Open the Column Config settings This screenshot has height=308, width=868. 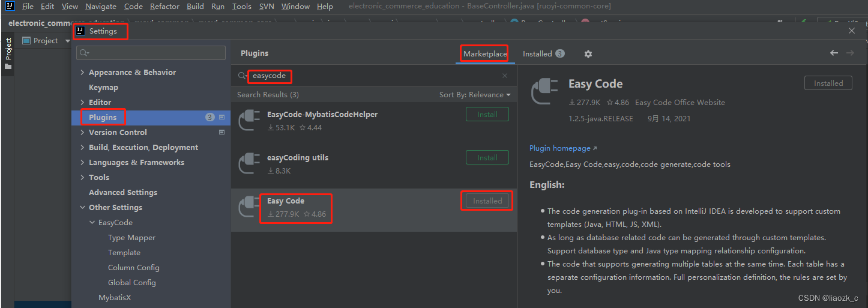[134, 268]
